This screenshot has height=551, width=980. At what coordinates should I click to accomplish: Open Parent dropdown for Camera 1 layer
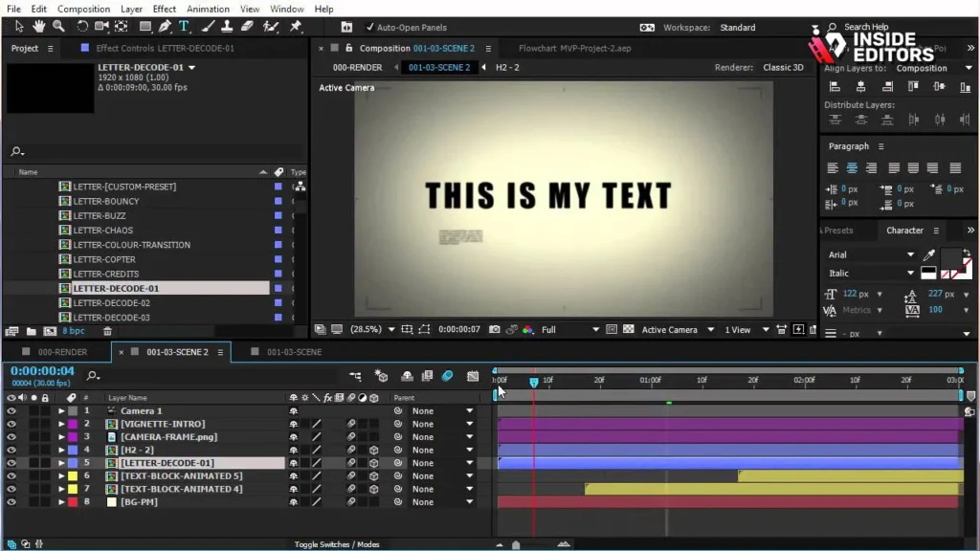(x=441, y=411)
